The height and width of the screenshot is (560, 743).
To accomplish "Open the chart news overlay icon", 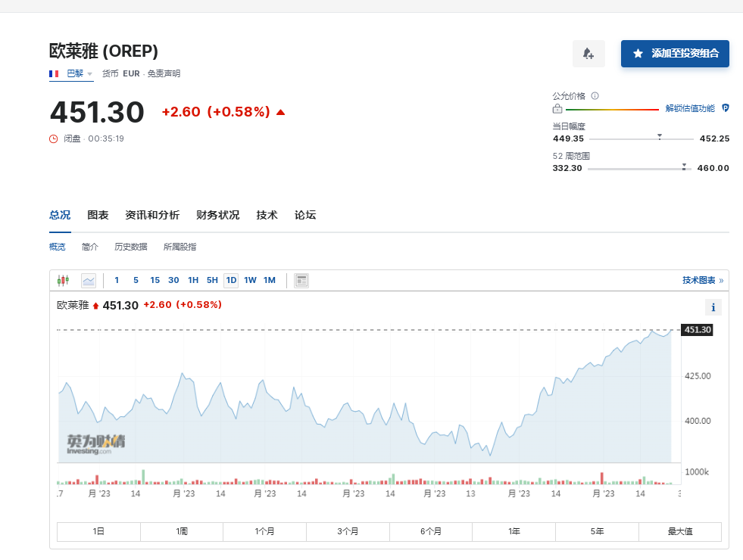I will (x=301, y=281).
